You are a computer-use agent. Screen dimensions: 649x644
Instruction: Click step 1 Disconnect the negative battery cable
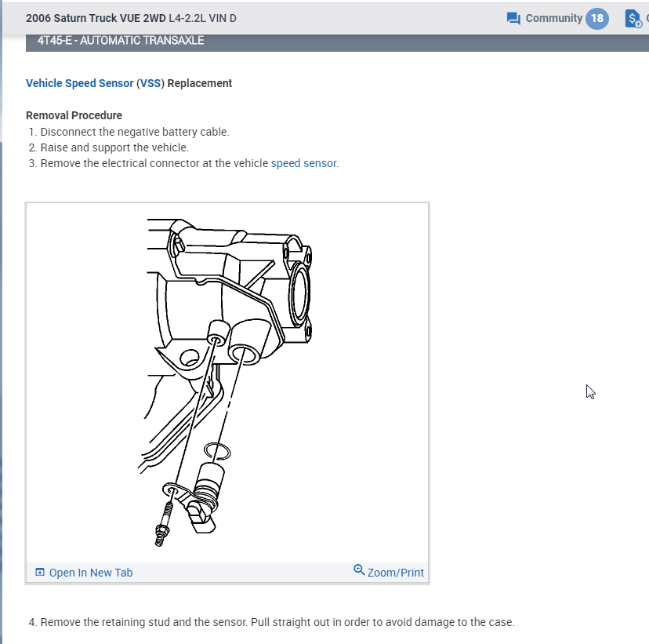(x=135, y=132)
